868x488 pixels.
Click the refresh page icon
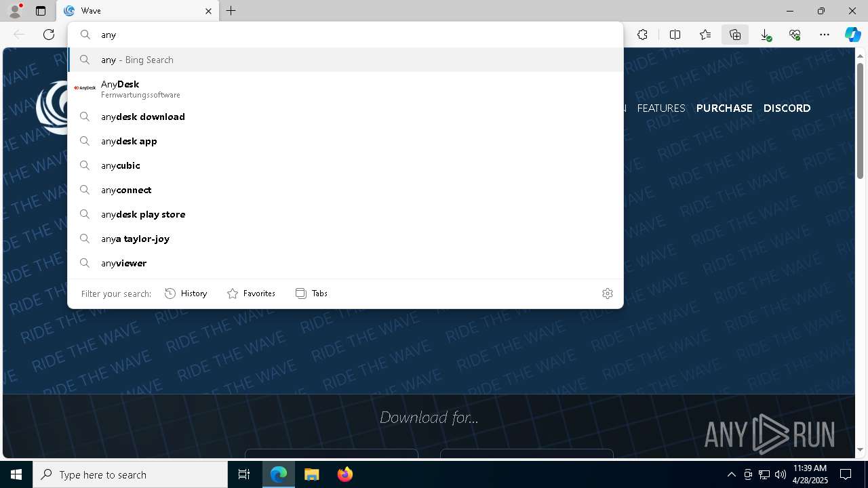click(49, 35)
